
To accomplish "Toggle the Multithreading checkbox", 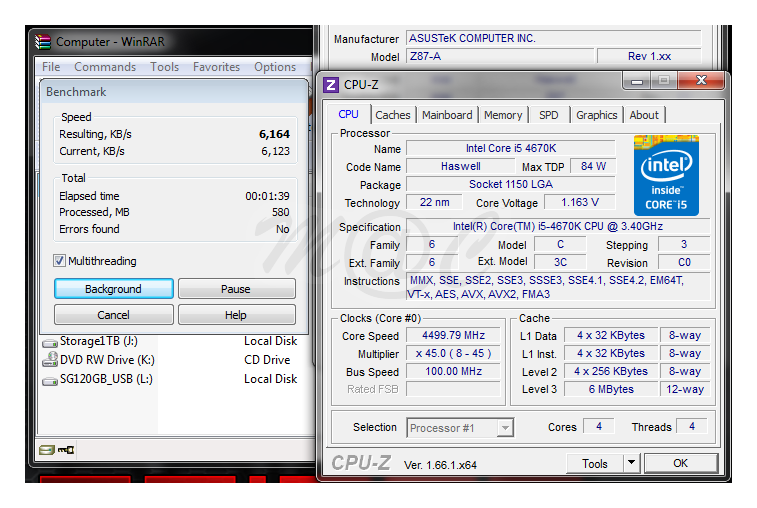I will point(59,261).
